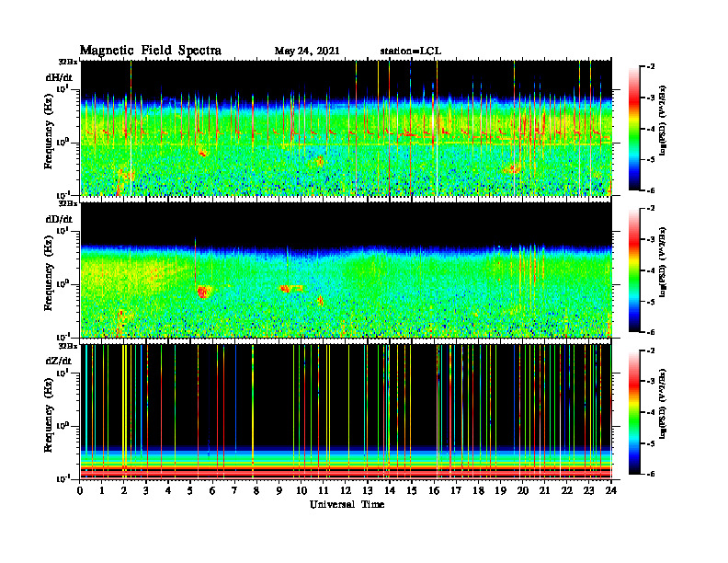
Task: Click hour '19' tick label on time axis
Action: click(500, 490)
